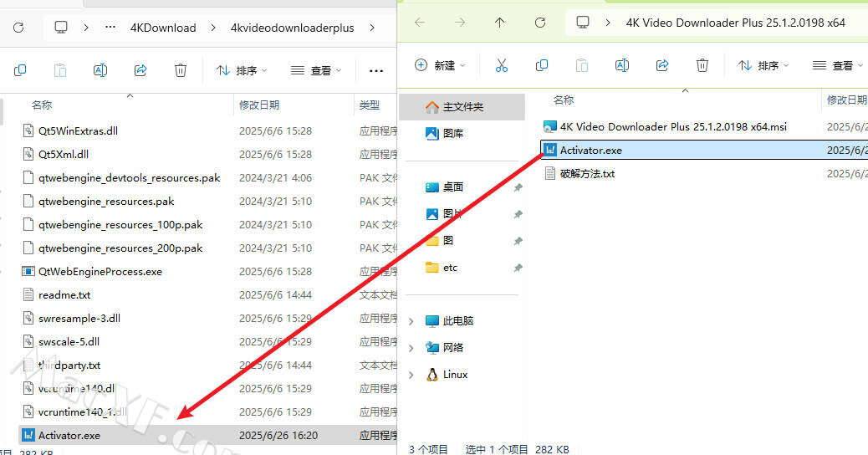Click the paste icon in right toolbar
This screenshot has width=868, height=455.
pyautogui.click(x=582, y=65)
